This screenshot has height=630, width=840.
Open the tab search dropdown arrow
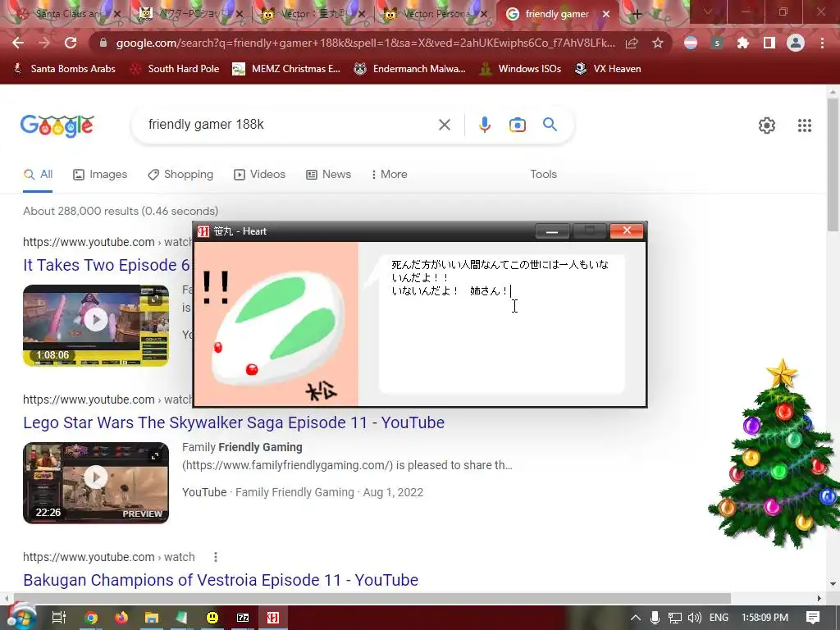707,11
